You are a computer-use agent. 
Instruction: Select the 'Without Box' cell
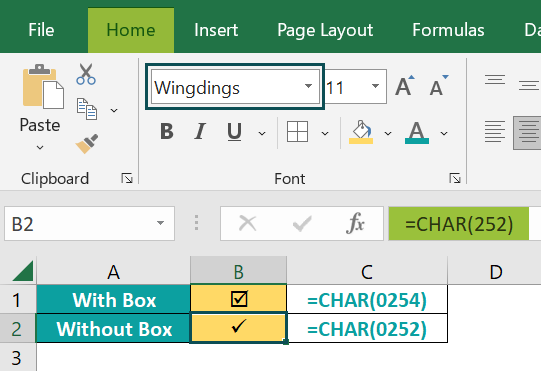pyautogui.click(x=114, y=328)
